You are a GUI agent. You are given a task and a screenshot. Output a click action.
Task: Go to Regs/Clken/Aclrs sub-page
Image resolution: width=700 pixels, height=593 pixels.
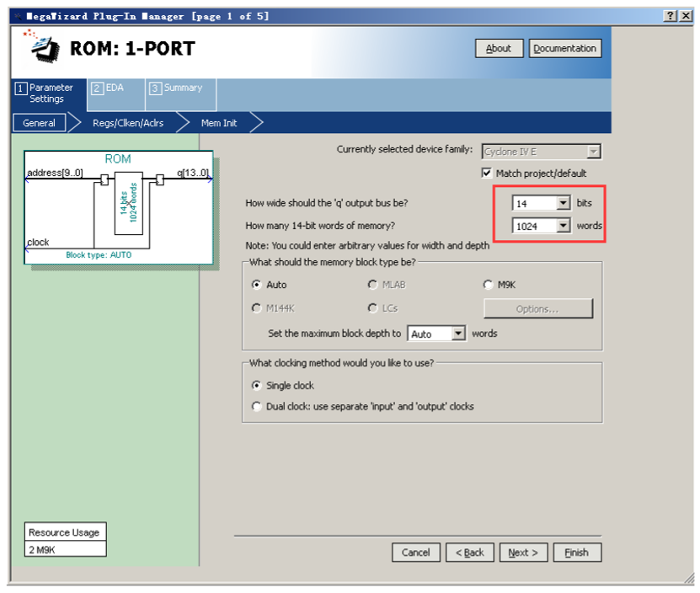128,123
